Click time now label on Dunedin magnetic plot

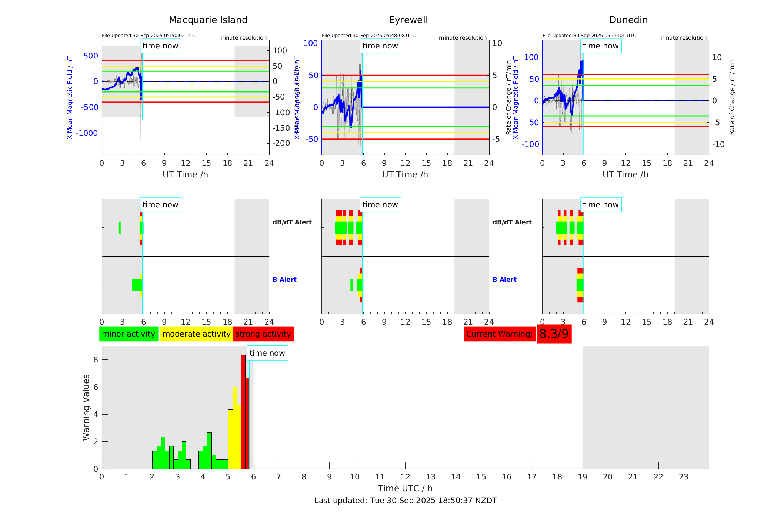click(601, 46)
